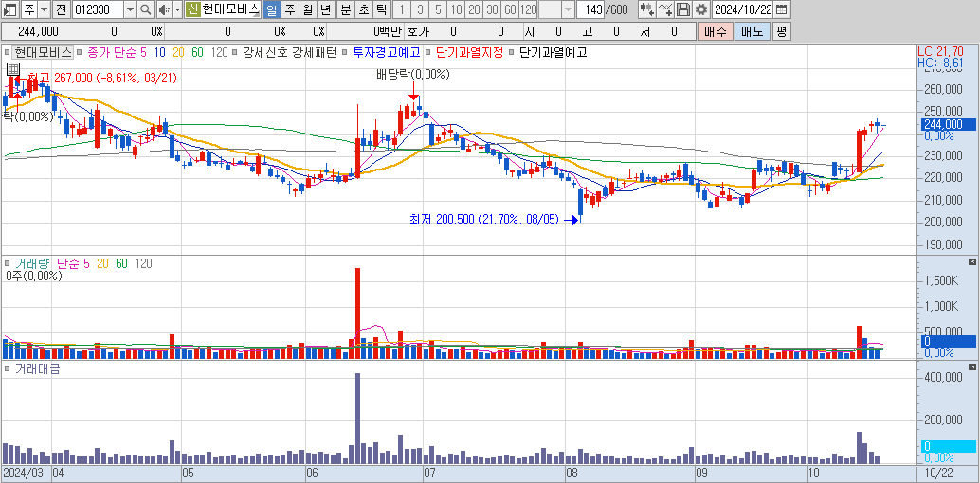
Task: Click the blue 매도 sell button
Action: click(x=752, y=31)
